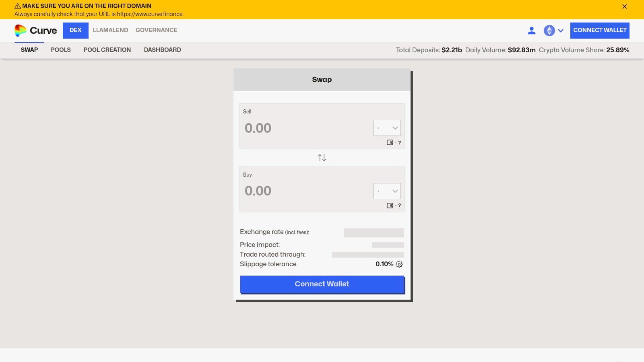This screenshot has height=362, width=644.
Task: Select the GOVERNANCE menu item
Action: (x=156, y=30)
